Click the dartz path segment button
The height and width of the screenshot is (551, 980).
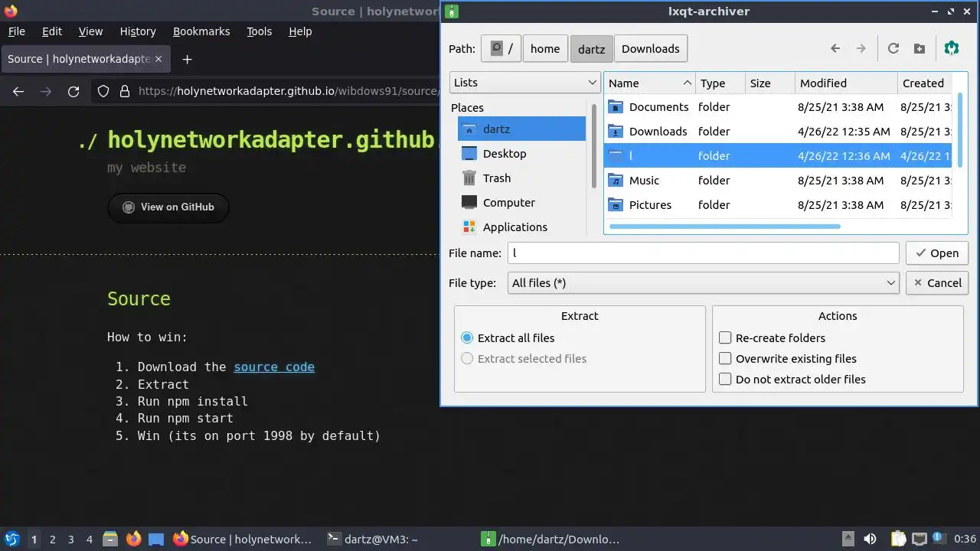point(591,48)
